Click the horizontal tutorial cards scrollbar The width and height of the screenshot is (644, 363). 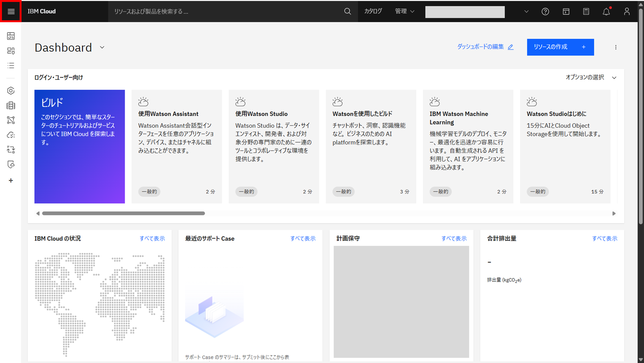pyautogui.click(x=123, y=213)
